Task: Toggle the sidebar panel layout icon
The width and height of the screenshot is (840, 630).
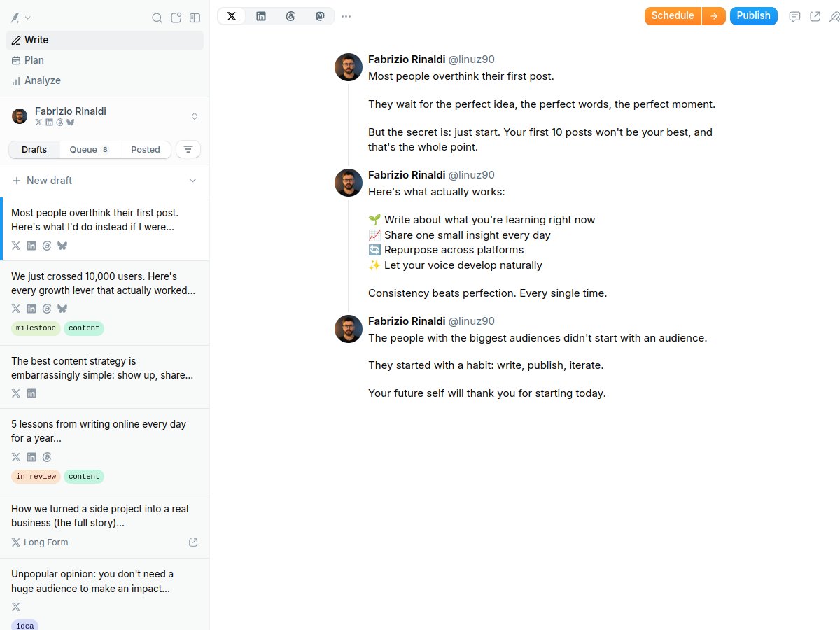Action: point(195,17)
